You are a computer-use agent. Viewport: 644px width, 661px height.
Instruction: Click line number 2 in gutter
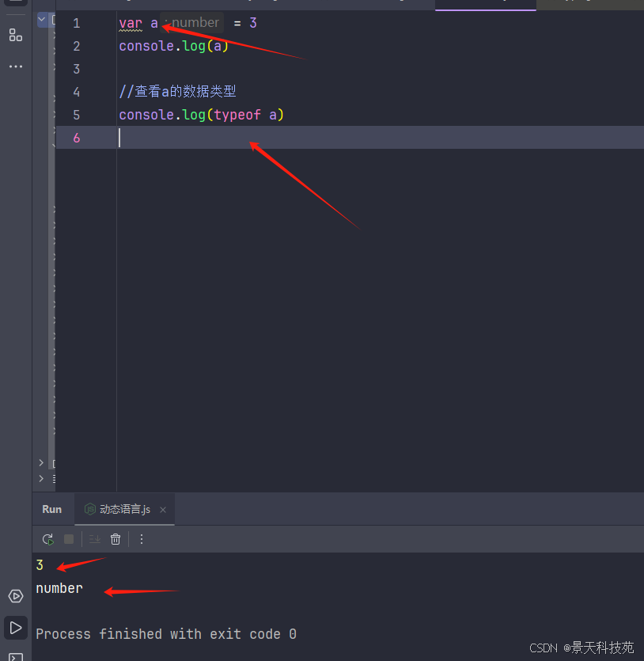coord(76,46)
